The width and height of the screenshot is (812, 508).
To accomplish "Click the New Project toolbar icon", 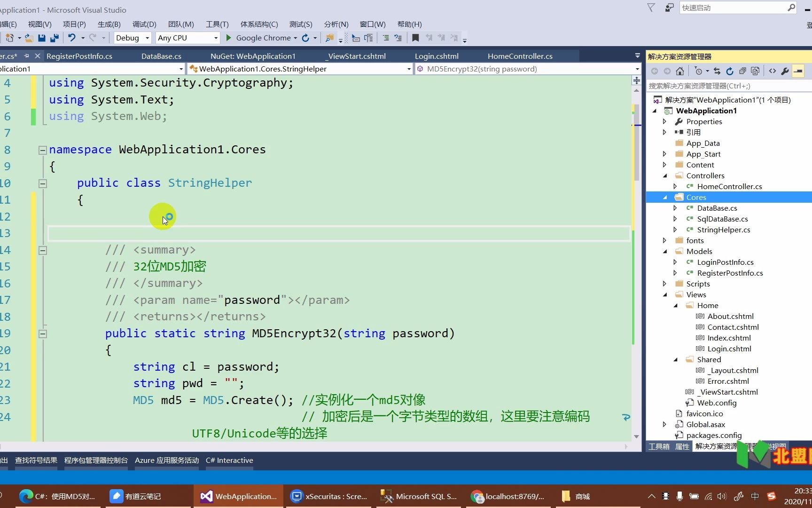I will pyautogui.click(x=9, y=38).
